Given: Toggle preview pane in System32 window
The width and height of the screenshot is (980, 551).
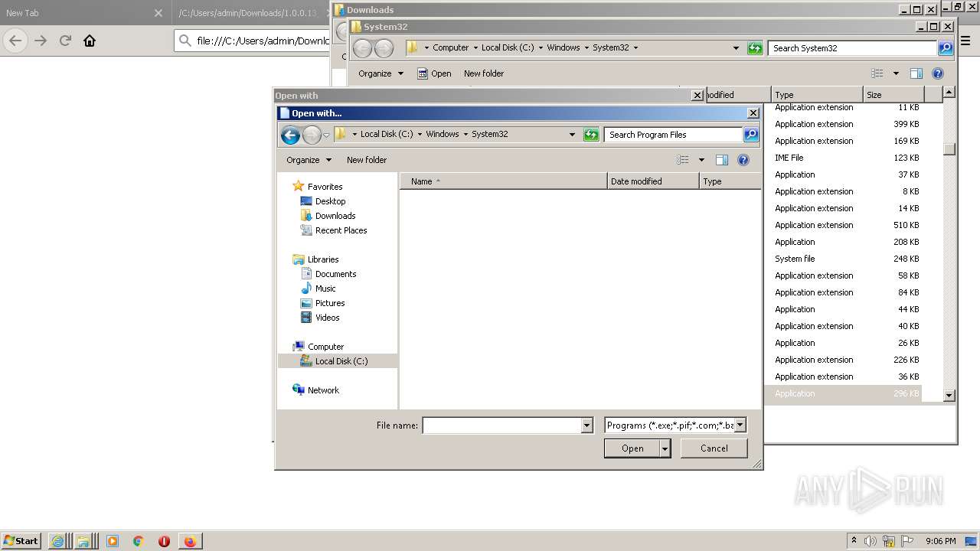Looking at the screenshot, I should click(x=916, y=73).
